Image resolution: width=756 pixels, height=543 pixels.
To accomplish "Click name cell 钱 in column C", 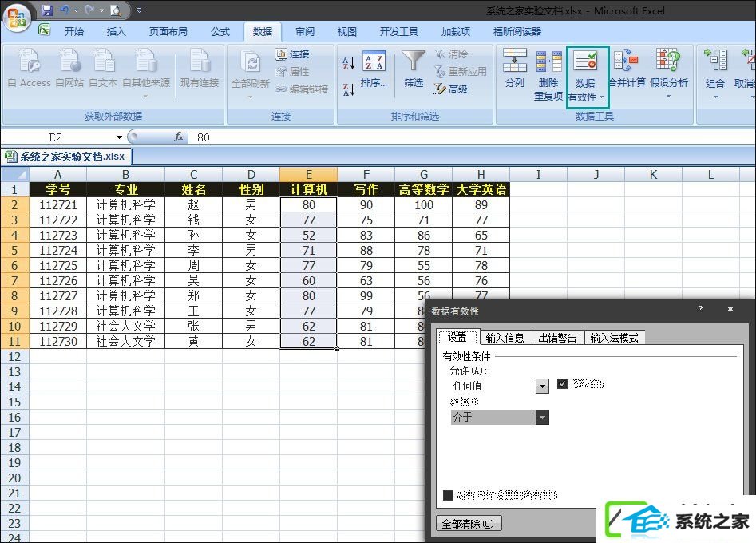I will click(x=193, y=220).
